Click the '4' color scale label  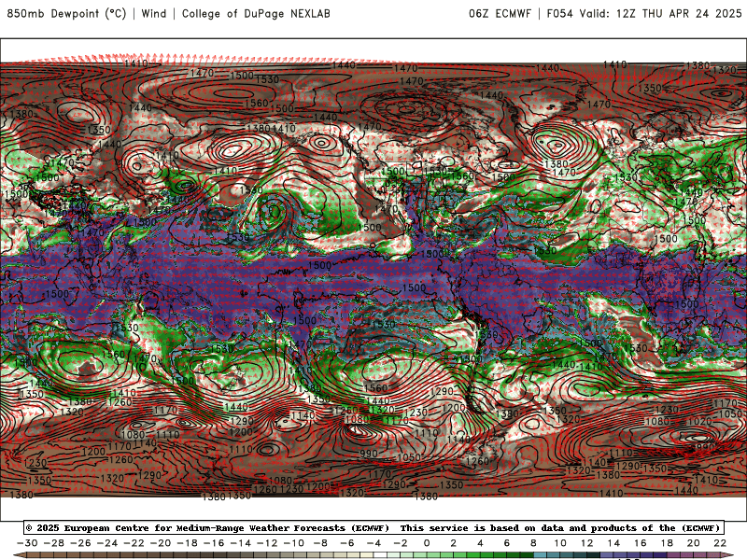click(480, 543)
